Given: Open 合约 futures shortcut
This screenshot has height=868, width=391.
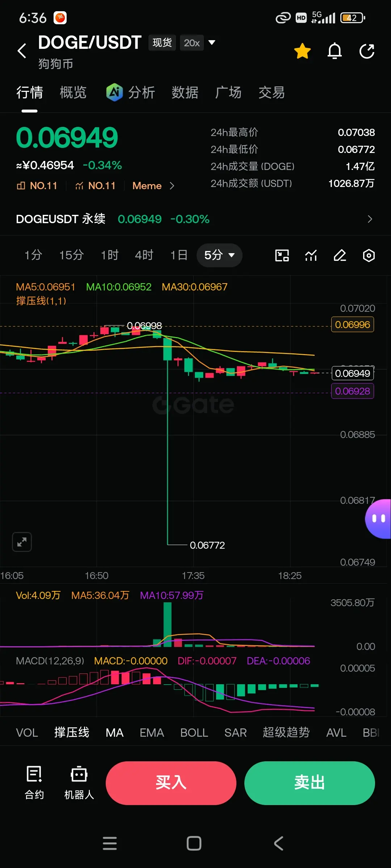Looking at the screenshot, I should [x=34, y=783].
